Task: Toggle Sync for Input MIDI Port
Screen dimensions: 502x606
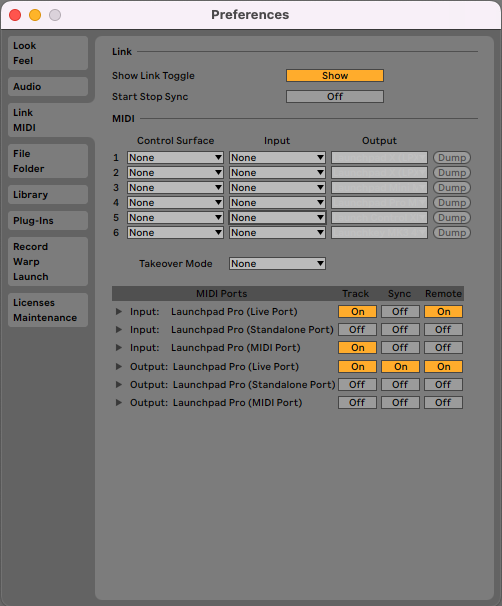Action: pyautogui.click(x=400, y=347)
